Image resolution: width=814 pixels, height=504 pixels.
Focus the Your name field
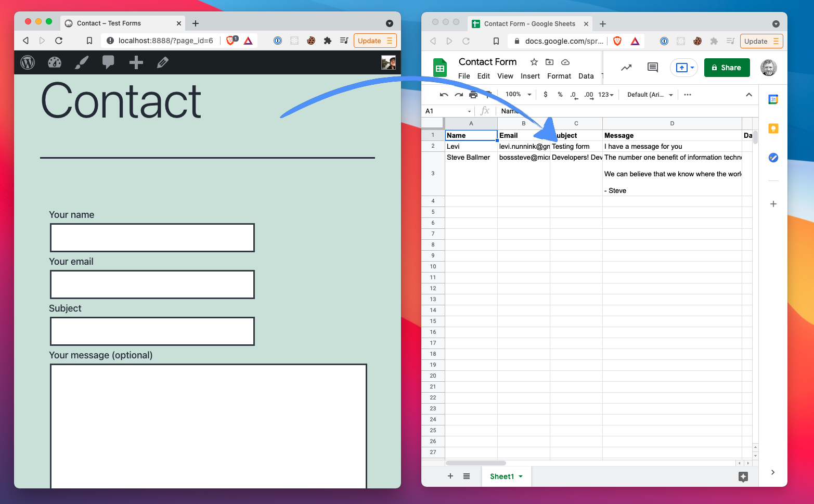pos(152,238)
